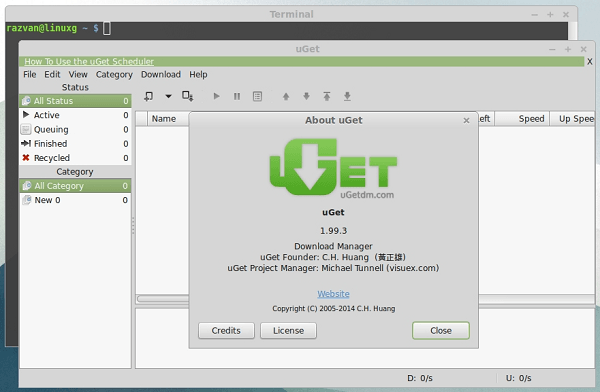Screen dimensions: 600x392
Task: Select All Status in status list
Action: pyautogui.click(x=75, y=101)
